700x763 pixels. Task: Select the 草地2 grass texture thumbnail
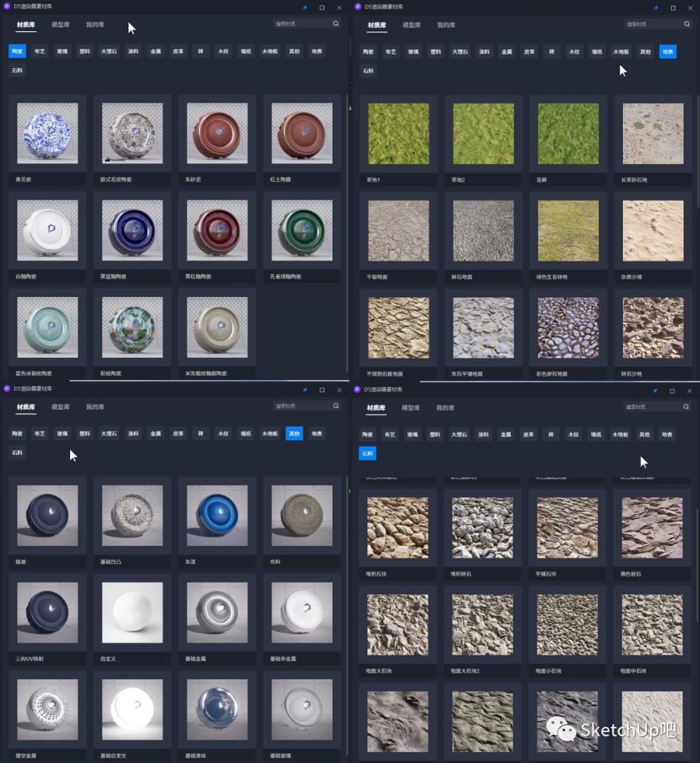483,134
